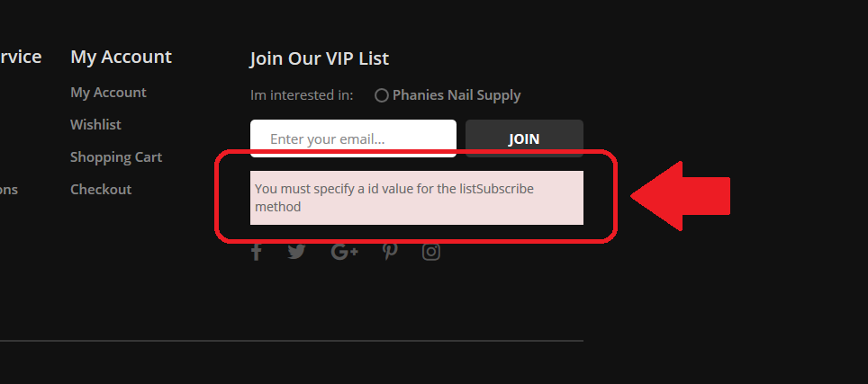Focus the Enter your email field
Screen dimensions: 868x384
click(353, 138)
